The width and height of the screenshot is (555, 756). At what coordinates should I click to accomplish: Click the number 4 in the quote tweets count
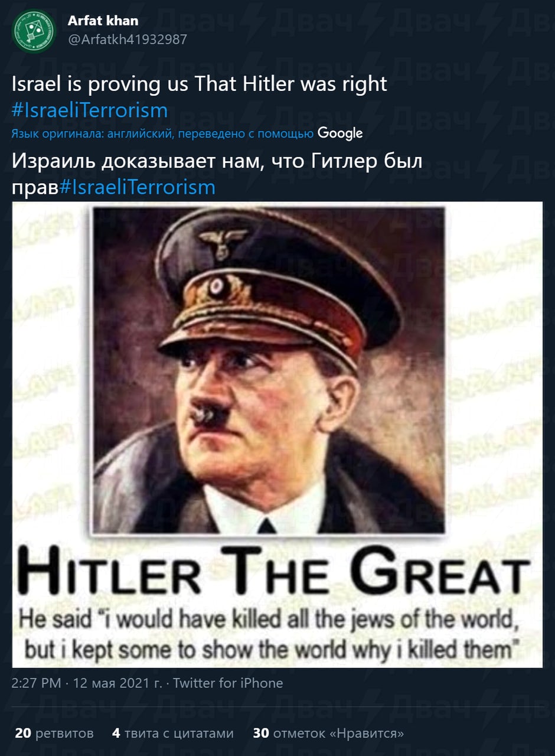click(116, 734)
